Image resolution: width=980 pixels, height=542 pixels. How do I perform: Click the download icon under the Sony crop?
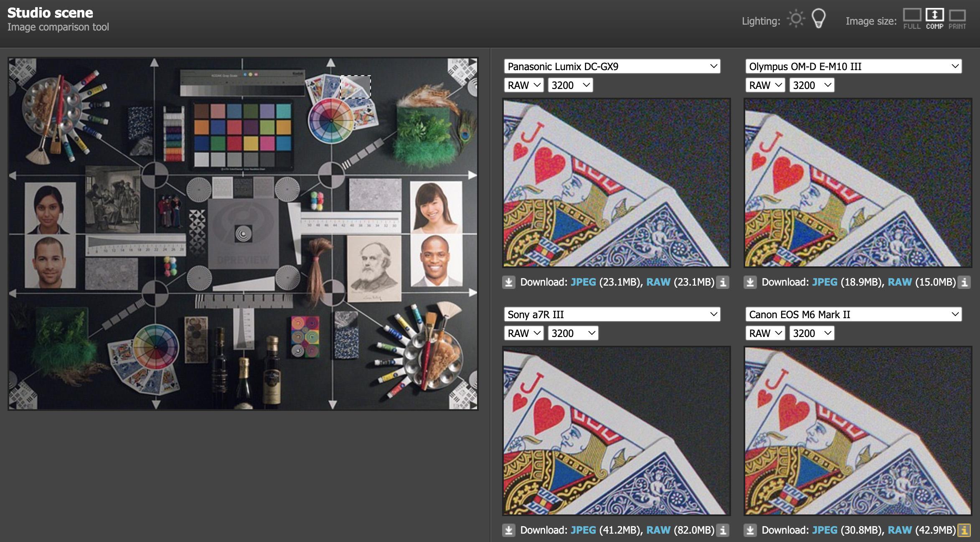509,530
